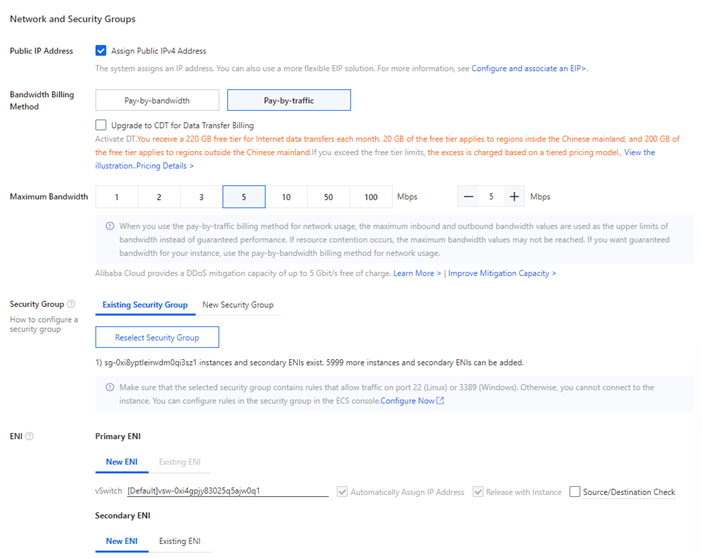
Task: Open DDoS Learn More link
Action: pos(417,273)
